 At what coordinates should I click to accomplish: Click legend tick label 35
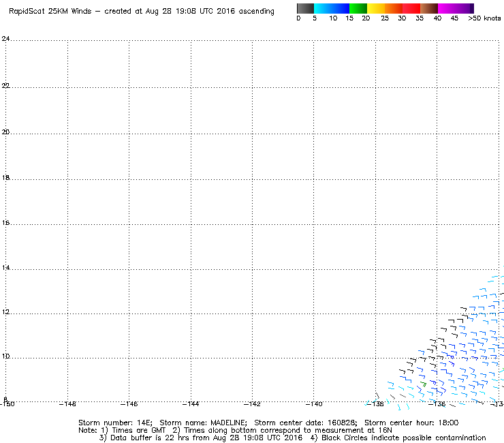[x=420, y=18]
